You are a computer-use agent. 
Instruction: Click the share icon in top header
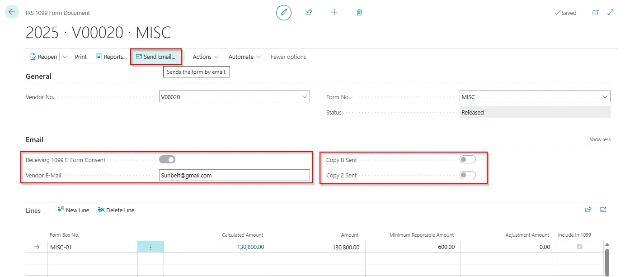[309, 13]
